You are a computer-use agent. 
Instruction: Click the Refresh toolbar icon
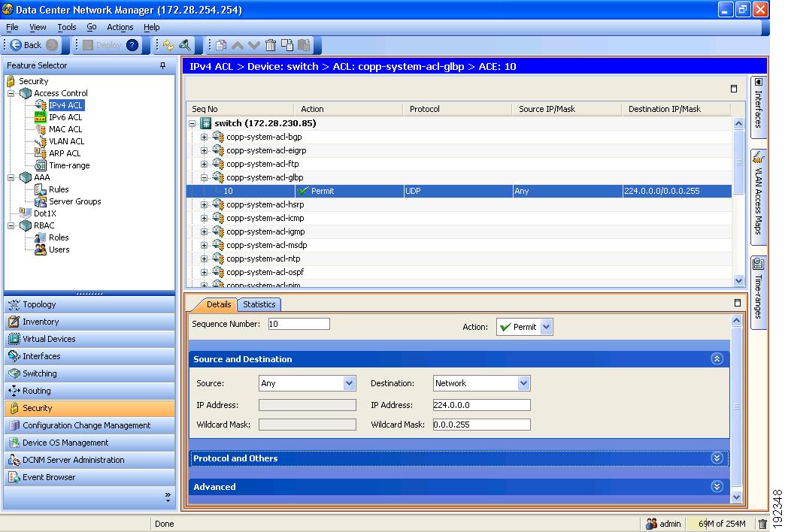(168, 45)
